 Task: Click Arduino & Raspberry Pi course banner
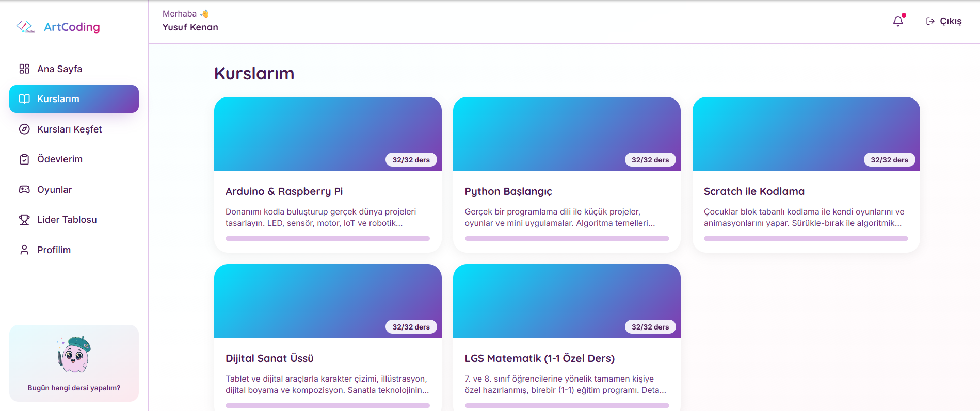pyautogui.click(x=328, y=134)
